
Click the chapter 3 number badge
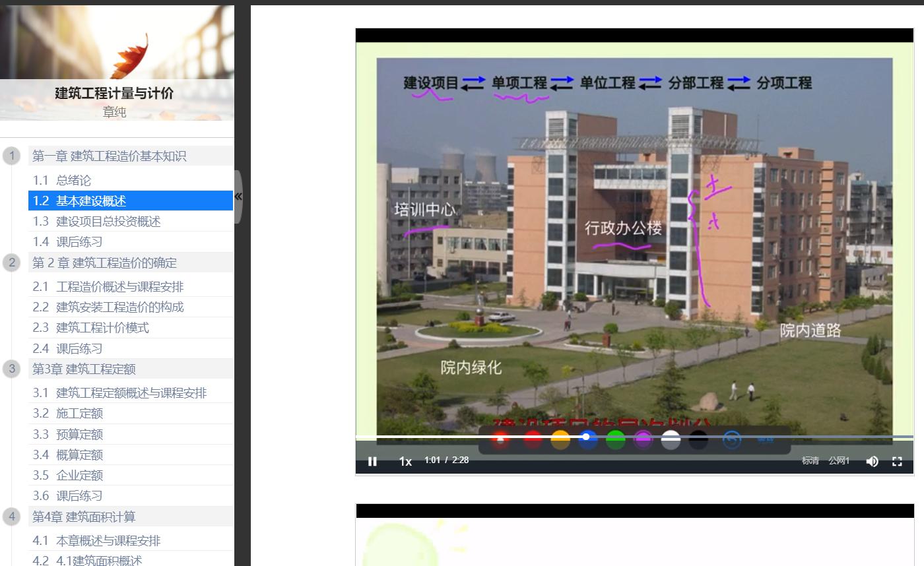[x=11, y=369]
